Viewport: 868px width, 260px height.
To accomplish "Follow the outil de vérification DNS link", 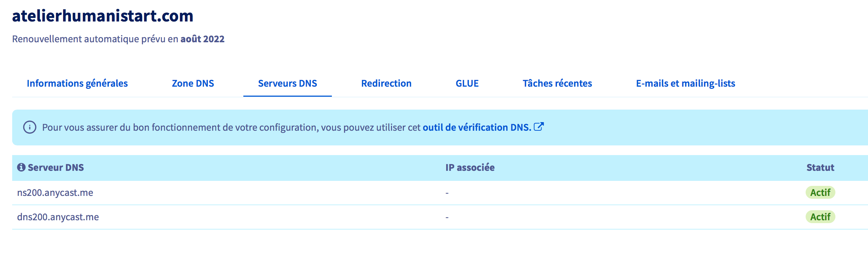I will tap(477, 127).
